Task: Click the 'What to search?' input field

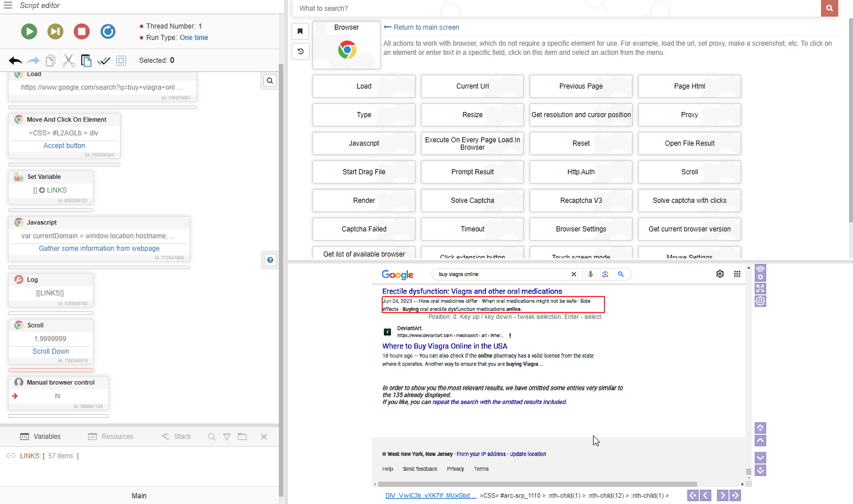Action: [x=557, y=9]
